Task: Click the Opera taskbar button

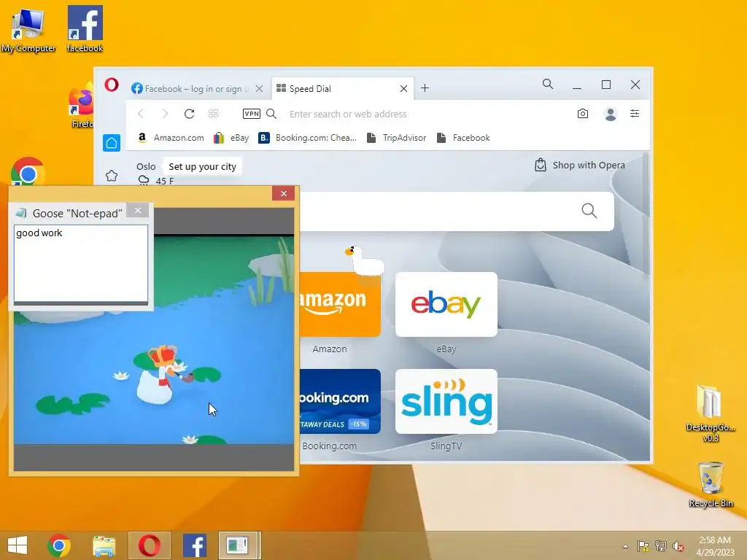Action: coord(150,545)
